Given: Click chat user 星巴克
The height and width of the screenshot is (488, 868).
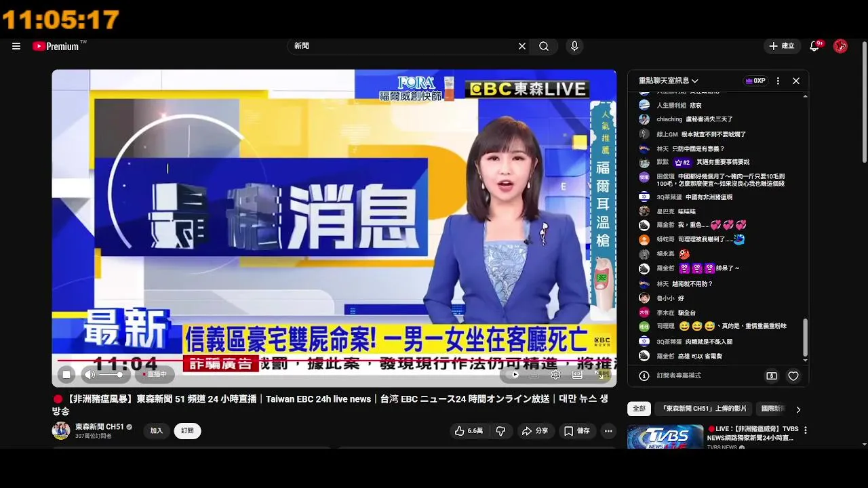Looking at the screenshot, I should [665, 211].
